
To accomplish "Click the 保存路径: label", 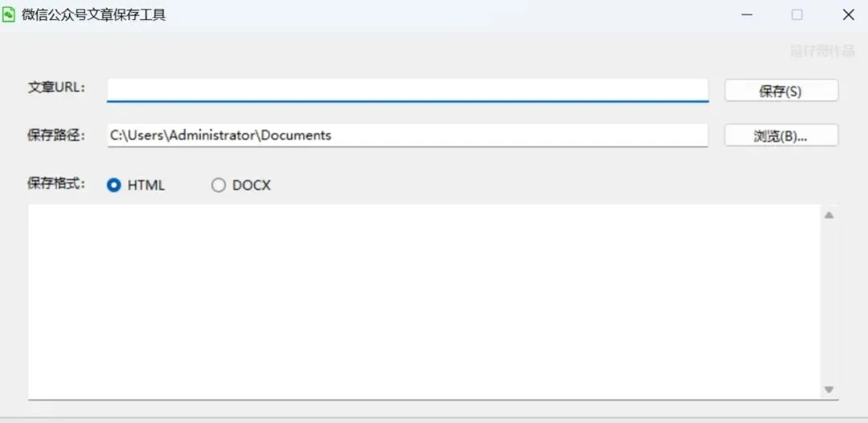I will coord(57,135).
